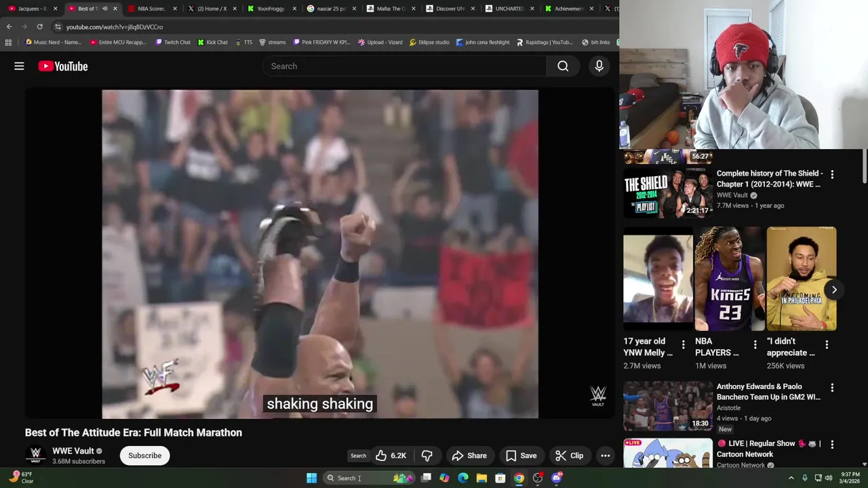Open Microsoft Store from the taskbar
Viewport: 868px width, 488px height.
coord(500,478)
